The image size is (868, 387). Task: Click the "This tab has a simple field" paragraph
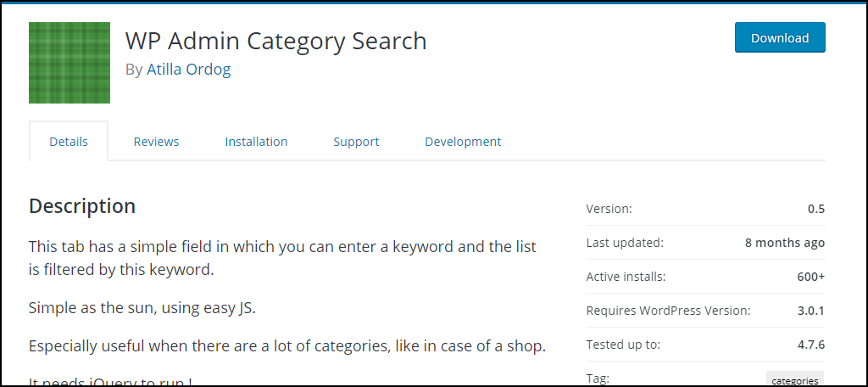pyautogui.click(x=283, y=258)
